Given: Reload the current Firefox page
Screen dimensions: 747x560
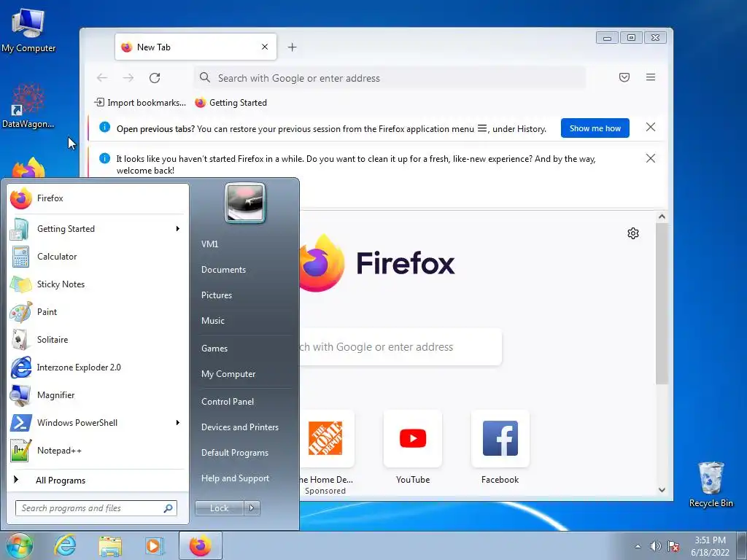Looking at the screenshot, I should 155,77.
